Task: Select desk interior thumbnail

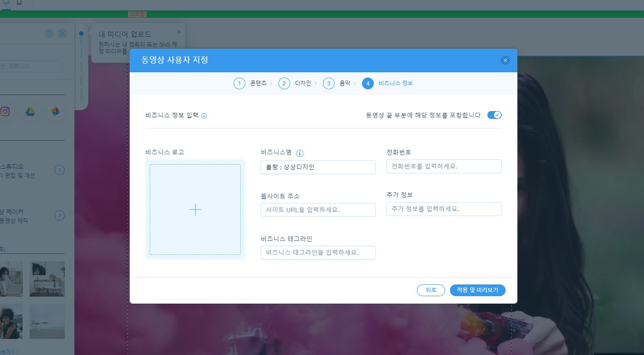Action: pos(47,279)
